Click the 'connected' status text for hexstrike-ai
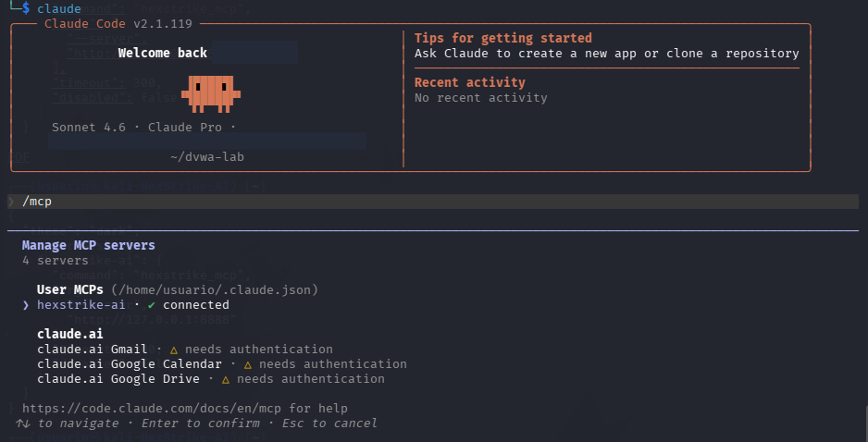The height and width of the screenshot is (442, 868). [196, 305]
